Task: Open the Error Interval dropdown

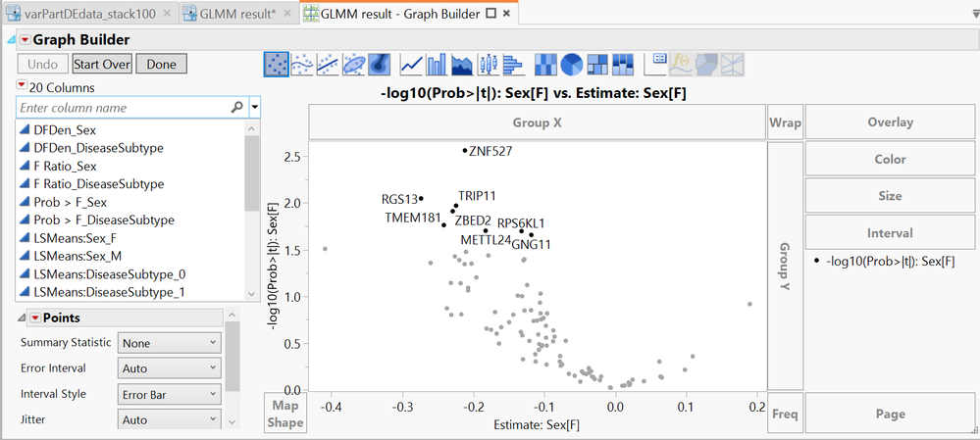Action: coord(170,368)
